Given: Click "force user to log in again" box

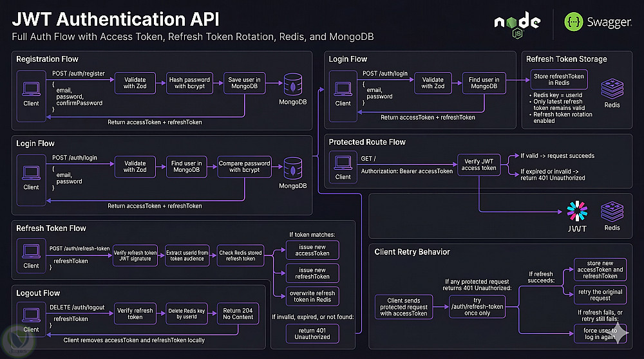Looking at the screenshot, I should click(x=600, y=335).
